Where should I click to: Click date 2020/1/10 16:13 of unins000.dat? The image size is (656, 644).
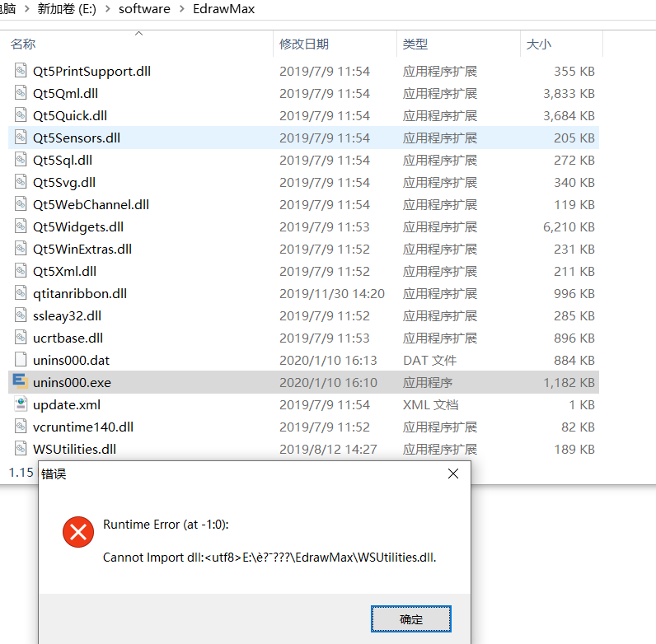(328, 360)
